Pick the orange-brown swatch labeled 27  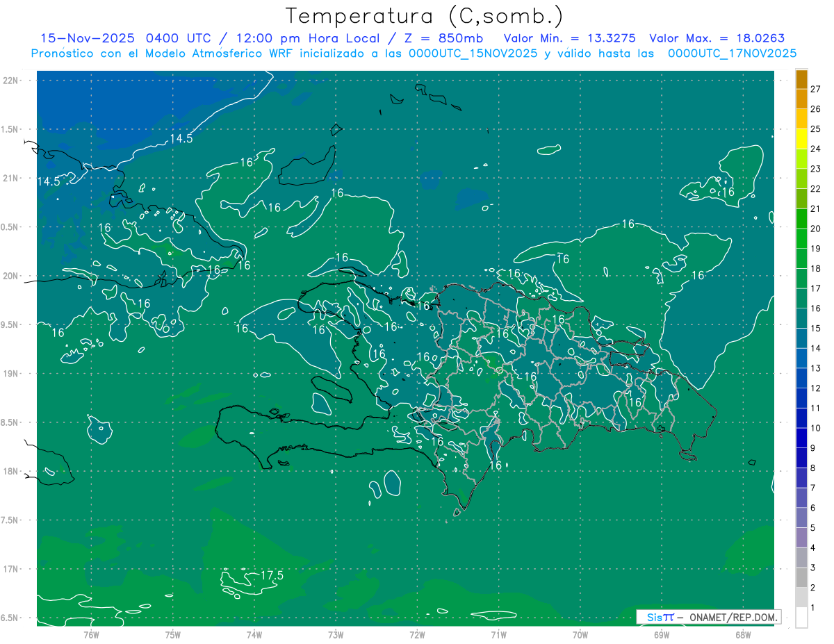[801, 80]
